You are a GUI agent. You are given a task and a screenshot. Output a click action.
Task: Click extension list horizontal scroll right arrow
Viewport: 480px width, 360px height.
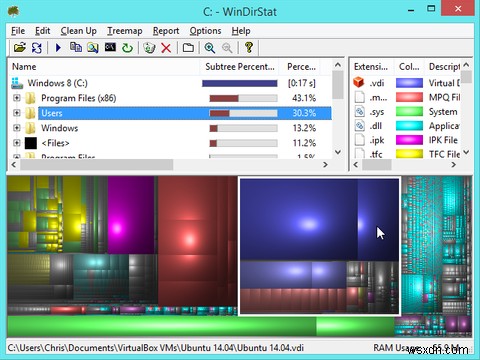(453, 164)
